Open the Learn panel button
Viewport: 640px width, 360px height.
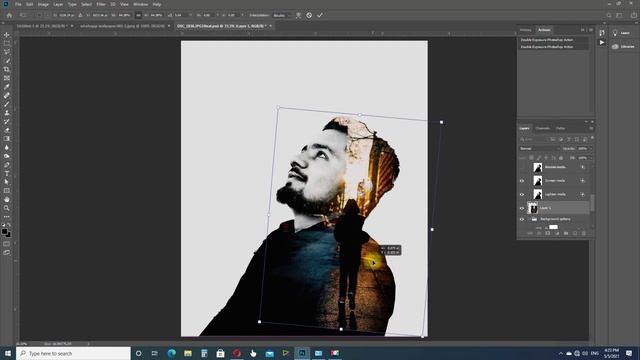(622, 33)
